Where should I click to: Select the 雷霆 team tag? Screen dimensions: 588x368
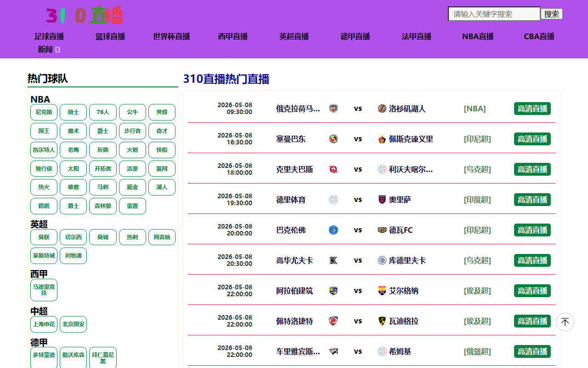(132, 206)
